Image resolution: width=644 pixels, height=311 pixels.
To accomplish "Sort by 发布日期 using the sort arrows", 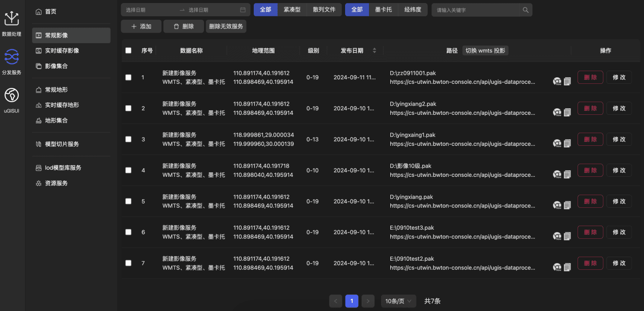I will coord(375,50).
